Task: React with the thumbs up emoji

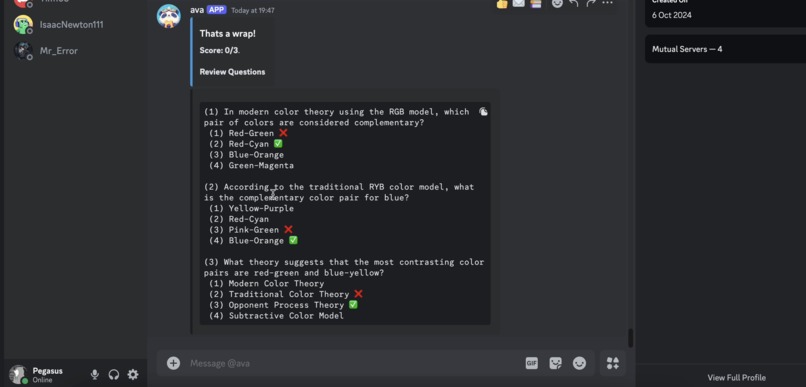Action: point(502,3)
